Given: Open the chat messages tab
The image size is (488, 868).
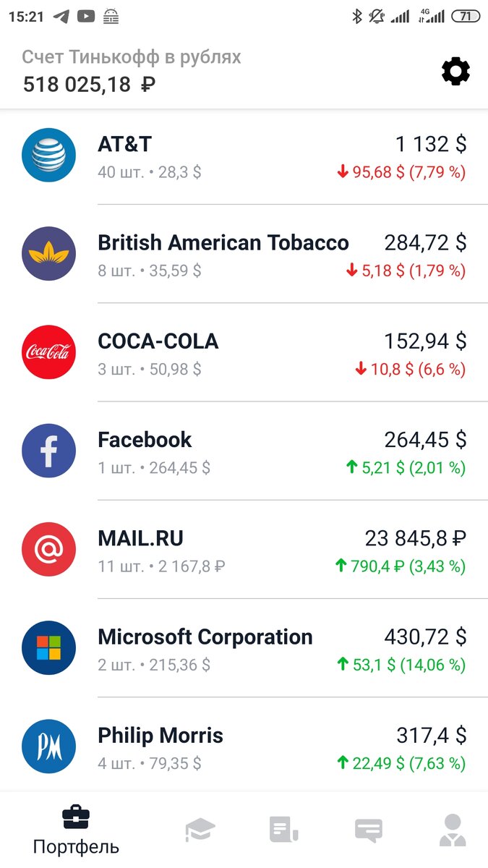Looking at the screenshot, I should (x=368, y=830).
